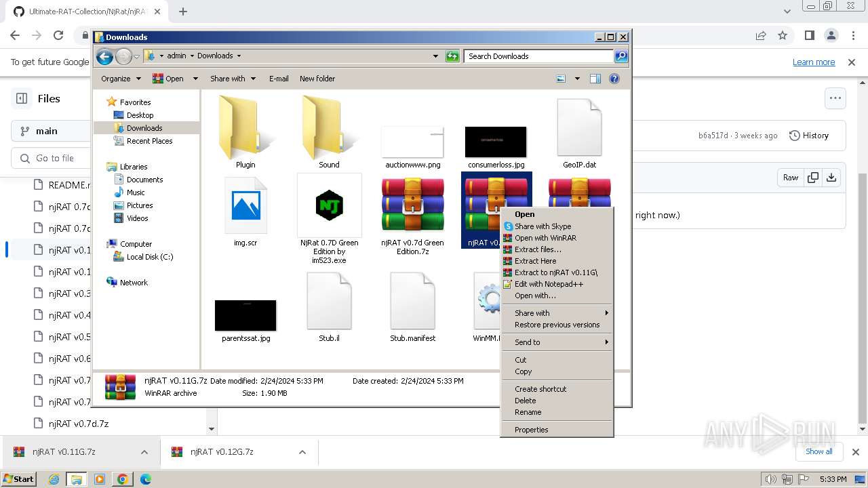Open the view options dropdown arrow

(577, 79)
